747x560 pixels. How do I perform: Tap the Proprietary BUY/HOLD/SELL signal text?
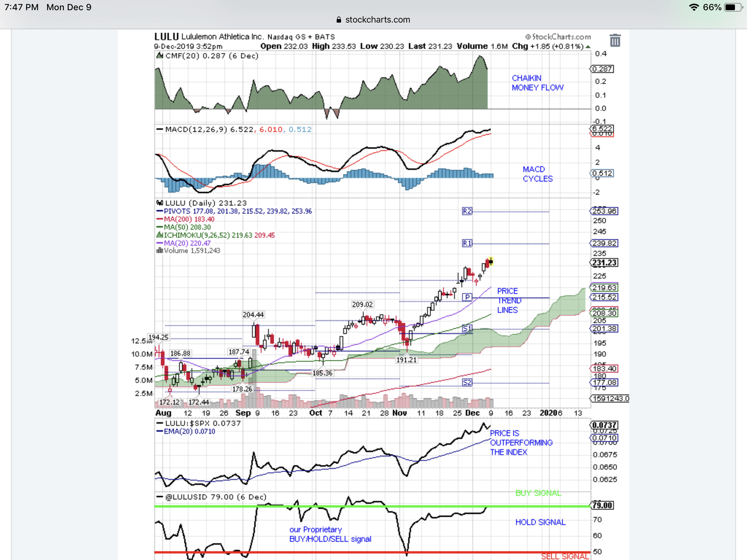(x=330, y=534)
